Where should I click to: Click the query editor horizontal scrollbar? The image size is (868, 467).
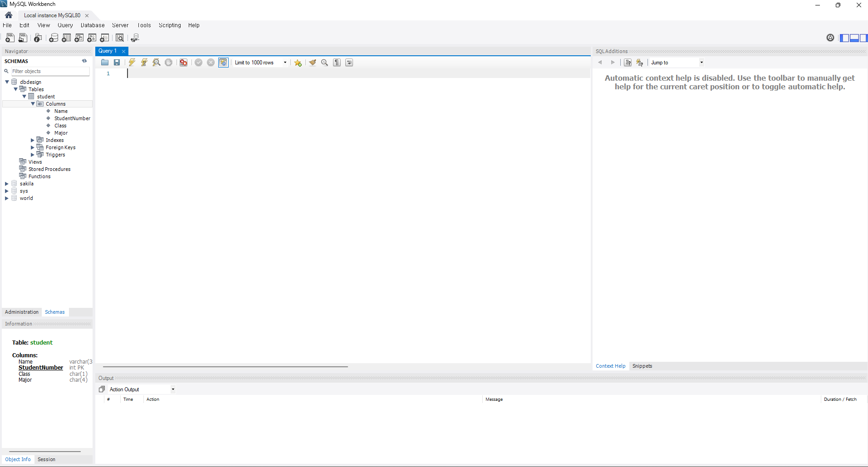point(225,366)
